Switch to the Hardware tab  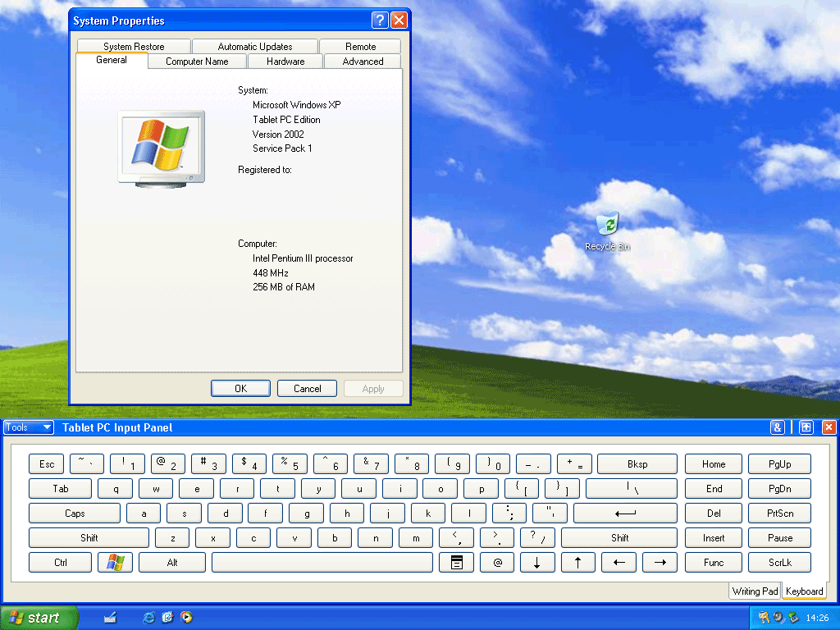285,62
